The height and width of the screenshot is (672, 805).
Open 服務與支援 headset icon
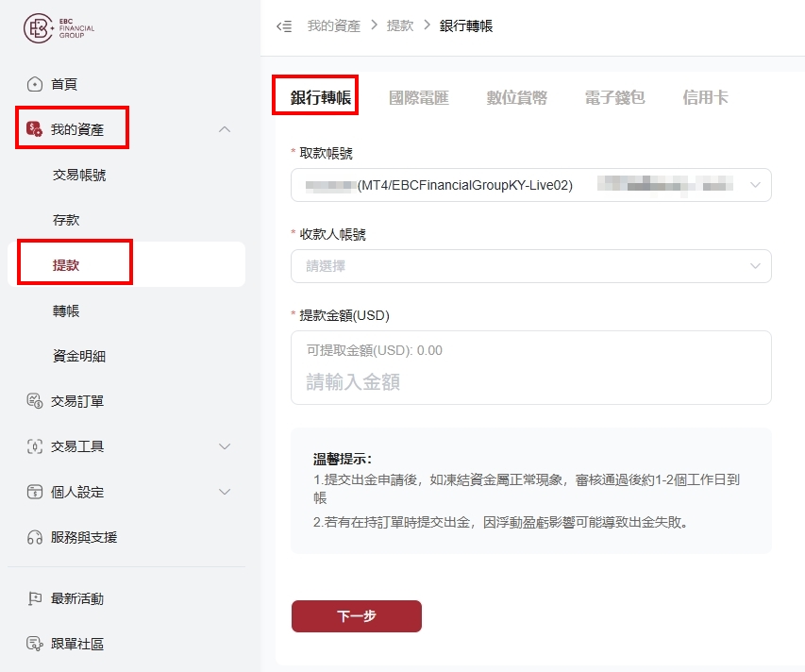[x=34, y=537]
